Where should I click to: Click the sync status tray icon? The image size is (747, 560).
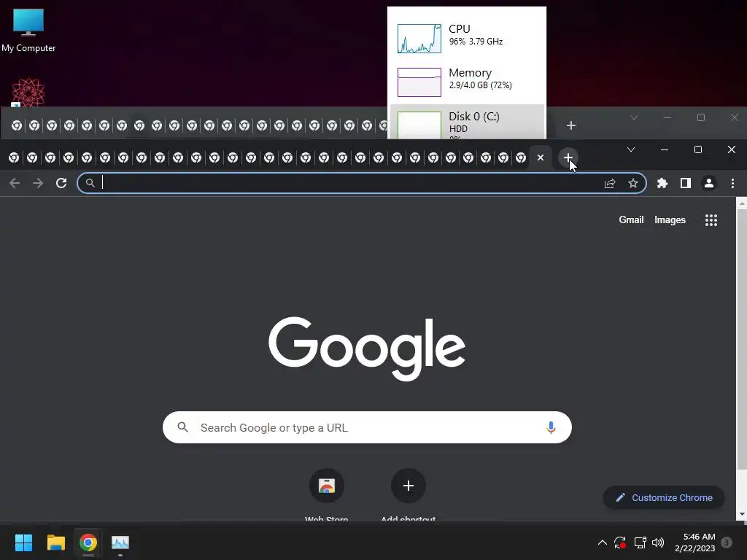tap(620, 542)
